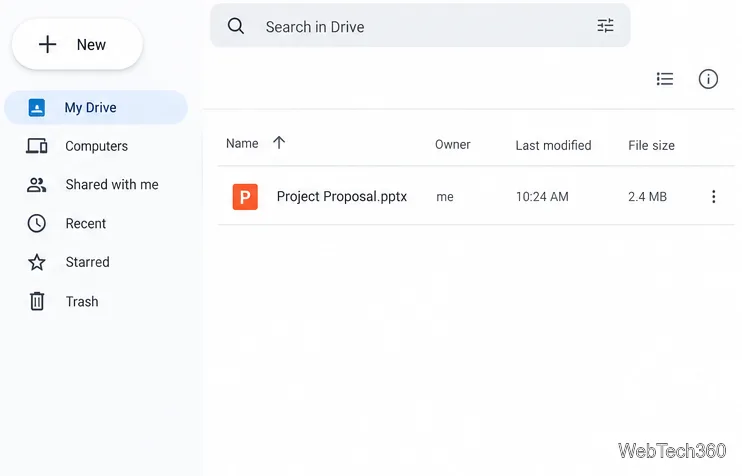Click the Owner column header

(x=452, y=144)
